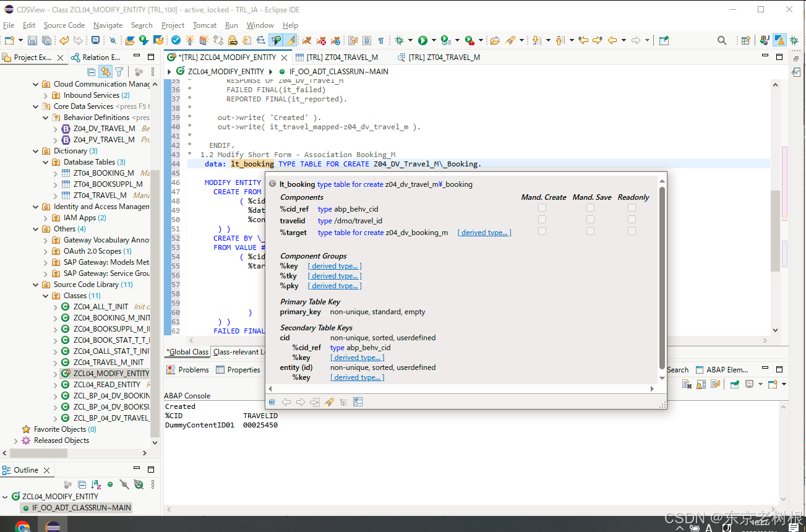Screen dimensions: 806x532
Task: Check Mand. Create for %cid_ref component
Action: (x=542, y=208)
